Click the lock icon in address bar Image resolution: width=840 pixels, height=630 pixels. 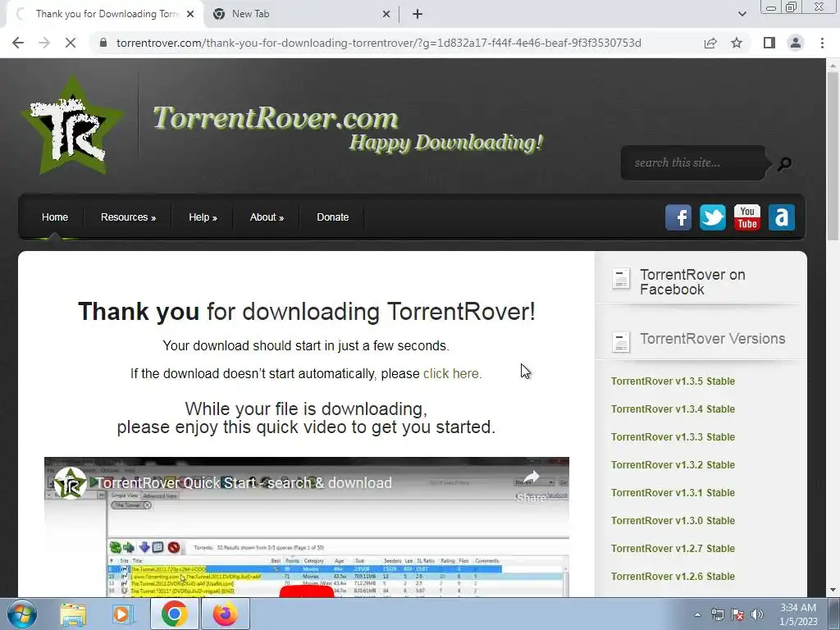[x=103, y=43]
